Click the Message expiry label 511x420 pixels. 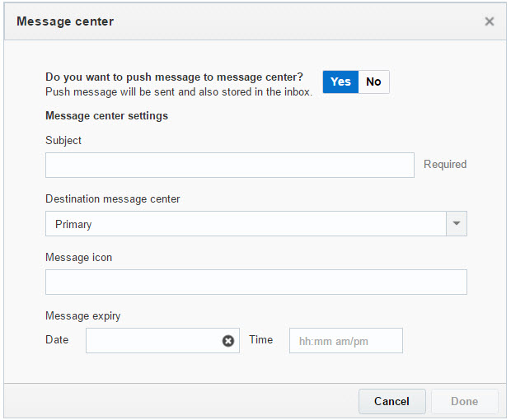coord(83,316)
